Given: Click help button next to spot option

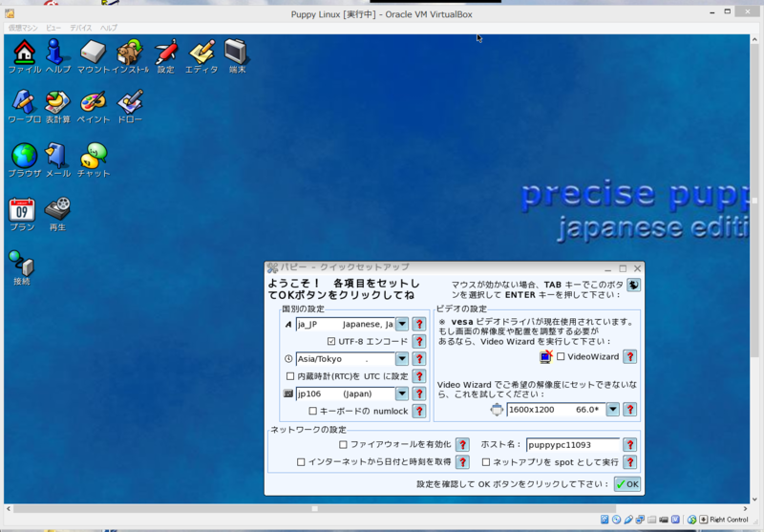Looking at the screenshot, I should (x=630, y=462).
